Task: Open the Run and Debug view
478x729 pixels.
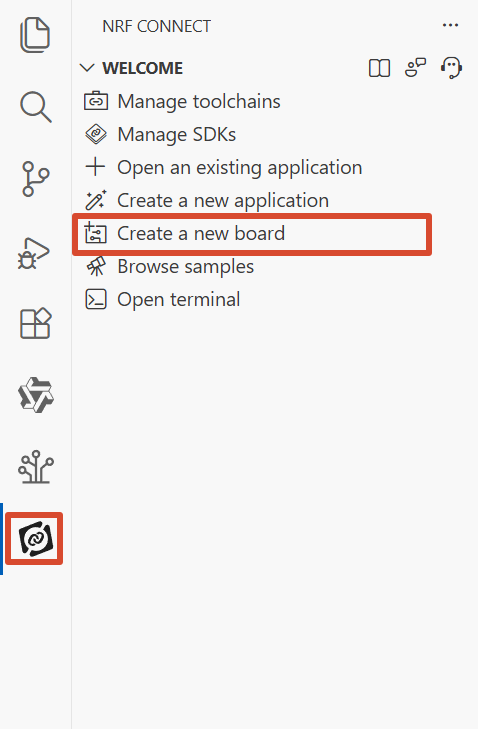Action: 33,253
